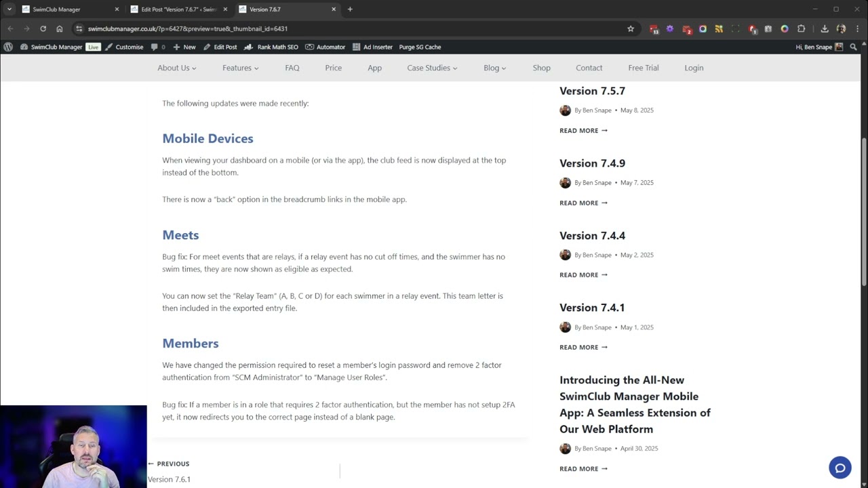Open the Version 7.4.9 post title
Image resolution: width=868 pixels, height=488 pixels.
tap(592, 163)
